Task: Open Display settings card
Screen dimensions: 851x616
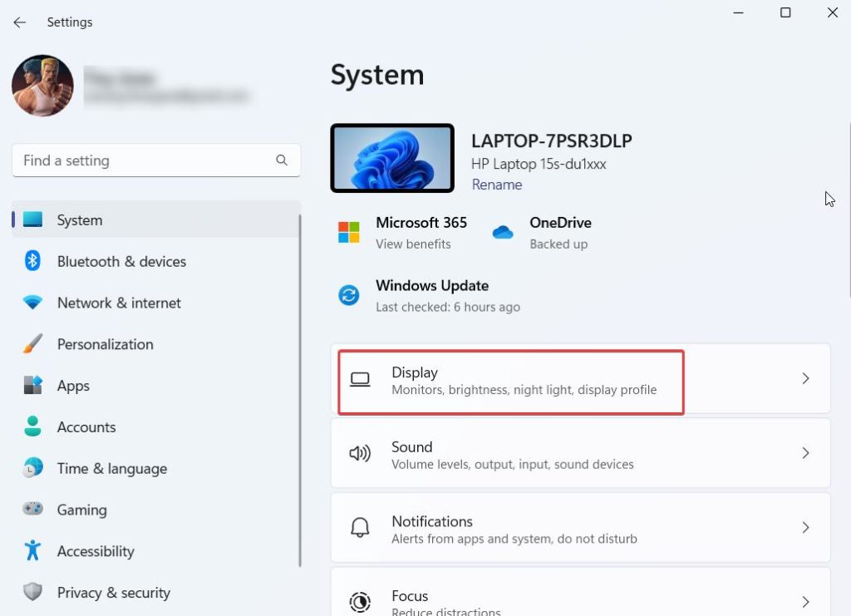Action: (x=580, y=379)
